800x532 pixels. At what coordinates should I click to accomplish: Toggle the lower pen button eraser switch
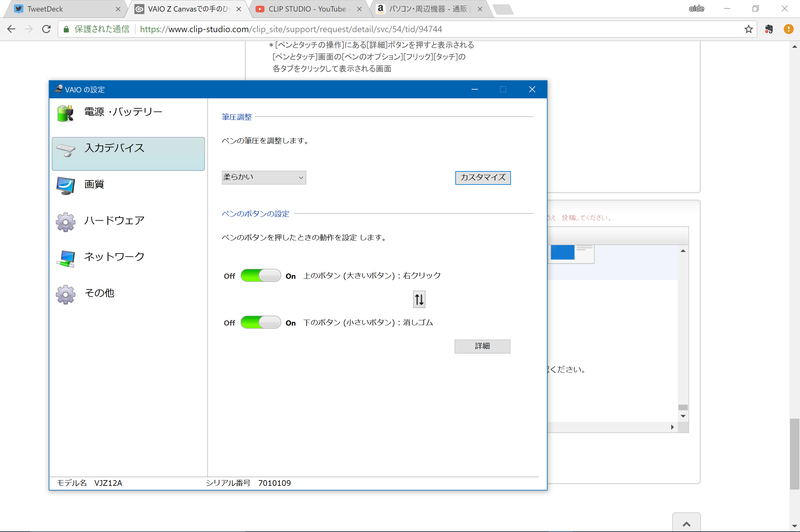(260, 322)
